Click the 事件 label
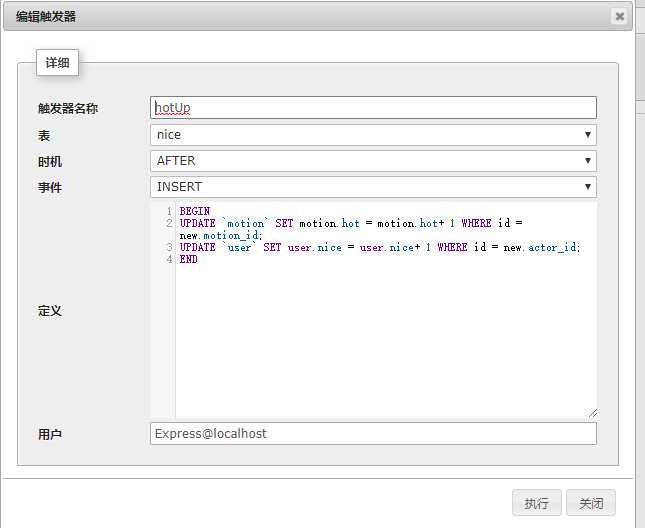645x528 pixels. coord(50,188)
